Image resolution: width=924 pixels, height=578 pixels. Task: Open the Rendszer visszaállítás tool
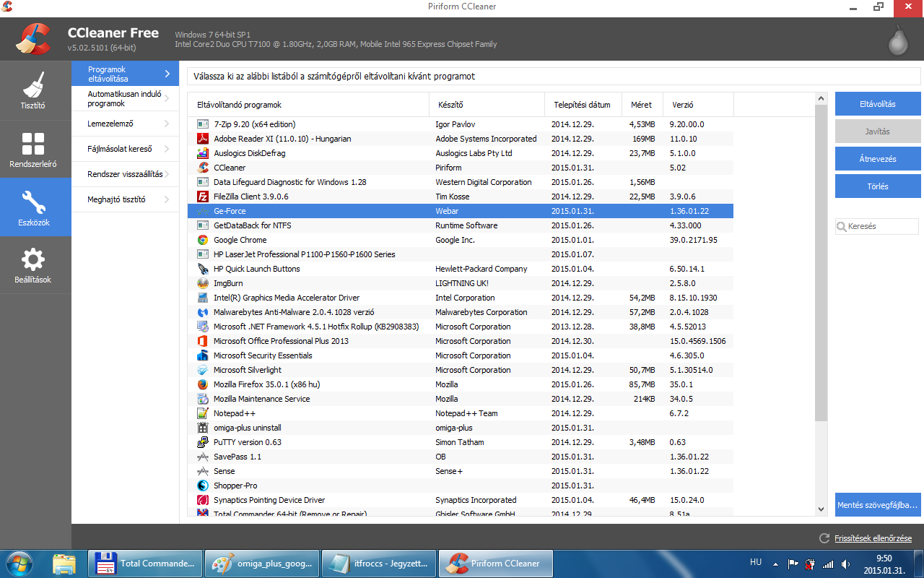126,174
